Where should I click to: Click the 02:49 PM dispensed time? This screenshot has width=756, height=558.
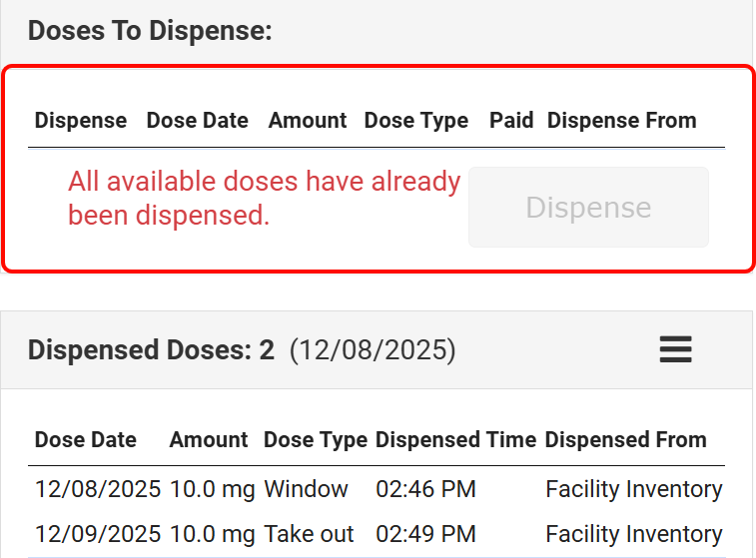[425, 534]
